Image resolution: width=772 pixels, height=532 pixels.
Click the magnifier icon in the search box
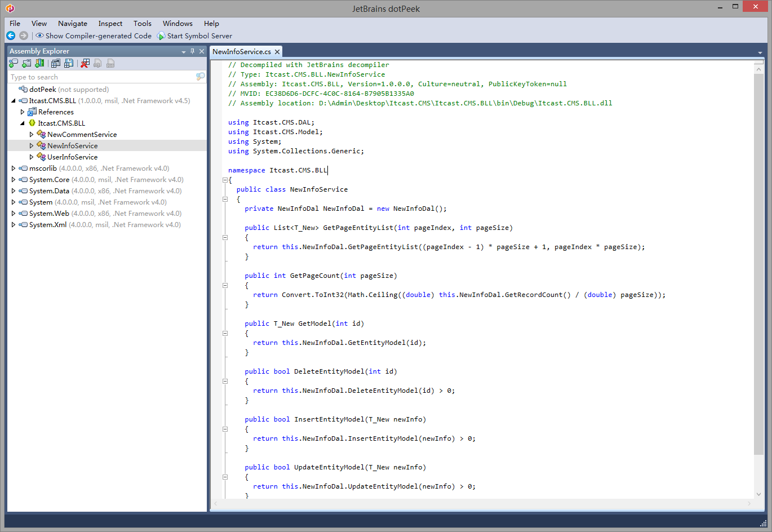200,77
